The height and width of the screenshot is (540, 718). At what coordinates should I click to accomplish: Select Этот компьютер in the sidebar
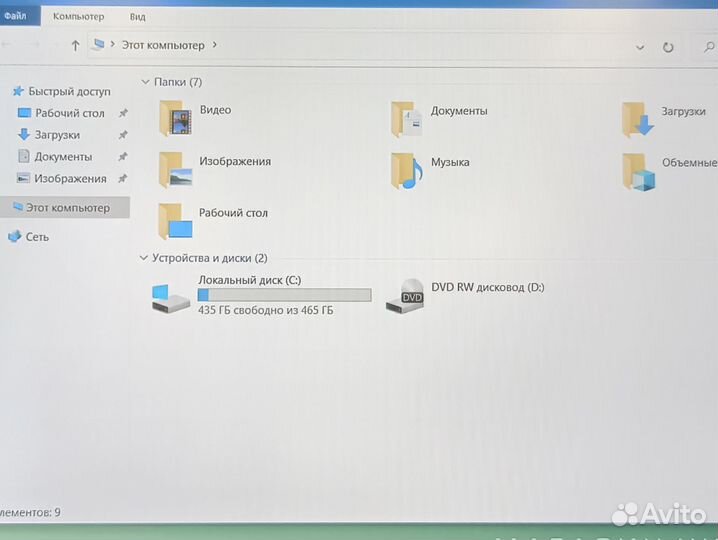(65, 207)
